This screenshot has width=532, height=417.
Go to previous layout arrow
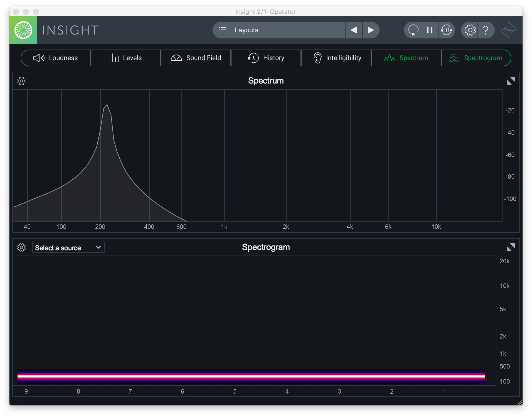point(354,30)
